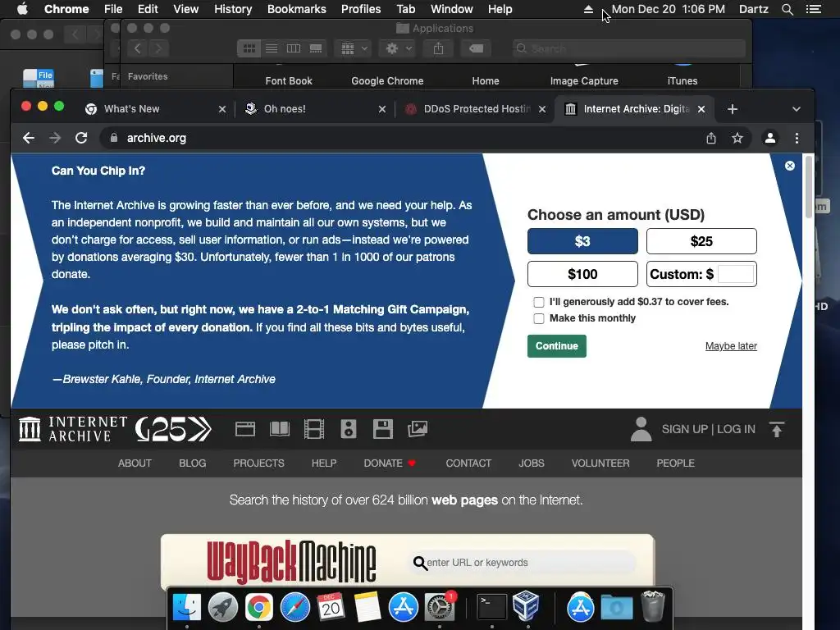Open the VOLUNTEER link

(600, 463)
